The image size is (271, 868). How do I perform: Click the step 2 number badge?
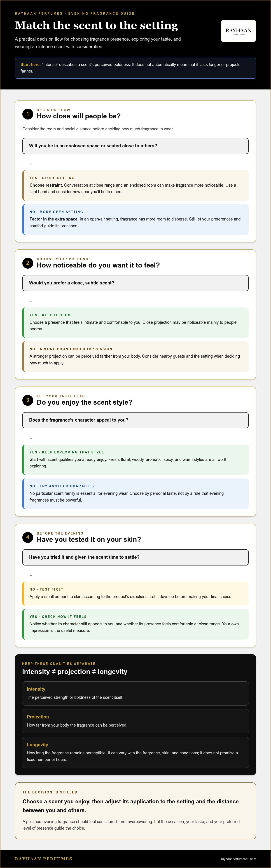point(28,263)
